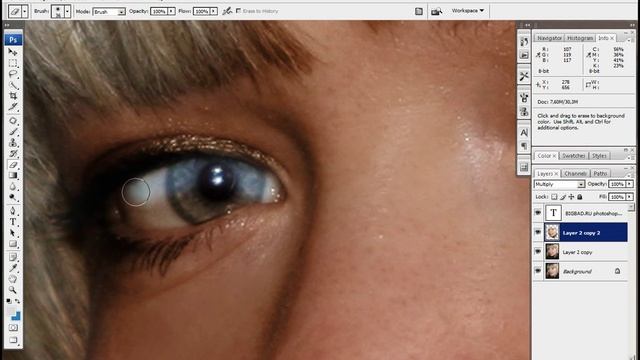Select the Pen tool
640x360 pixels.
pyautogui.click(x=13, y=211)
